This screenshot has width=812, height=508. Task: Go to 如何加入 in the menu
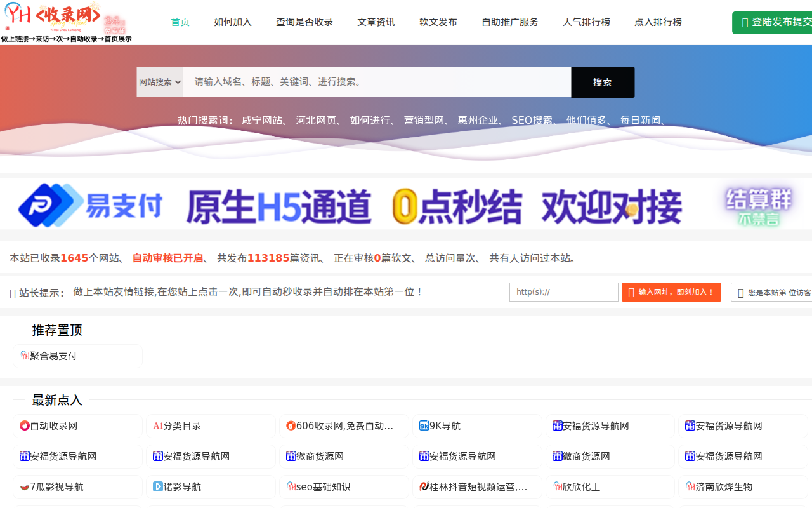[x=233, y=22]
